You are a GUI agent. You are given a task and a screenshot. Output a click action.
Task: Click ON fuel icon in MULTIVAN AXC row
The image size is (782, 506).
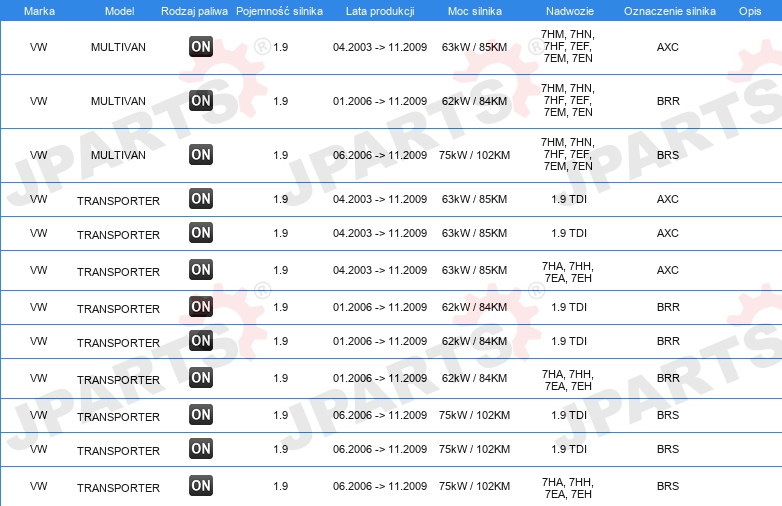201,47
